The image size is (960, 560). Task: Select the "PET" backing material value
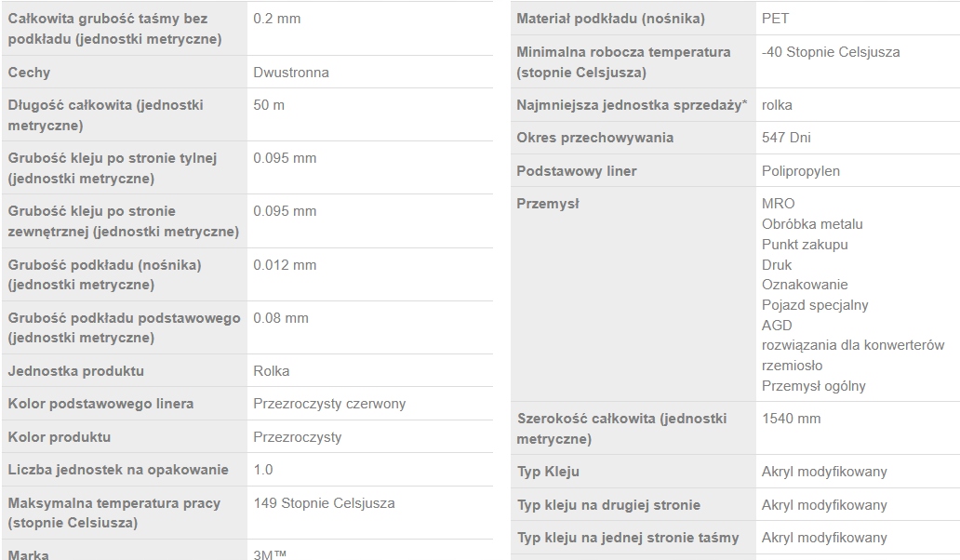pyautogui.click(x=775, y=19)
